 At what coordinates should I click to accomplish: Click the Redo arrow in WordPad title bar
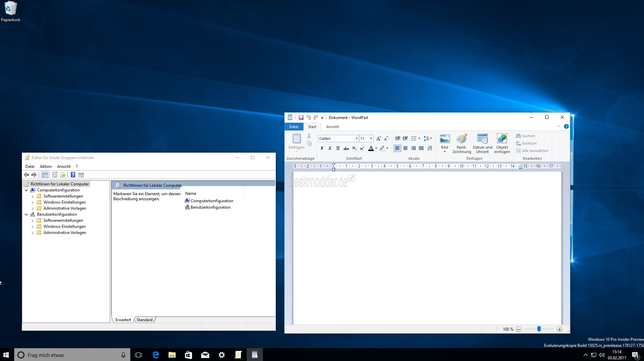pyautogui.click(x=316, y=118)
